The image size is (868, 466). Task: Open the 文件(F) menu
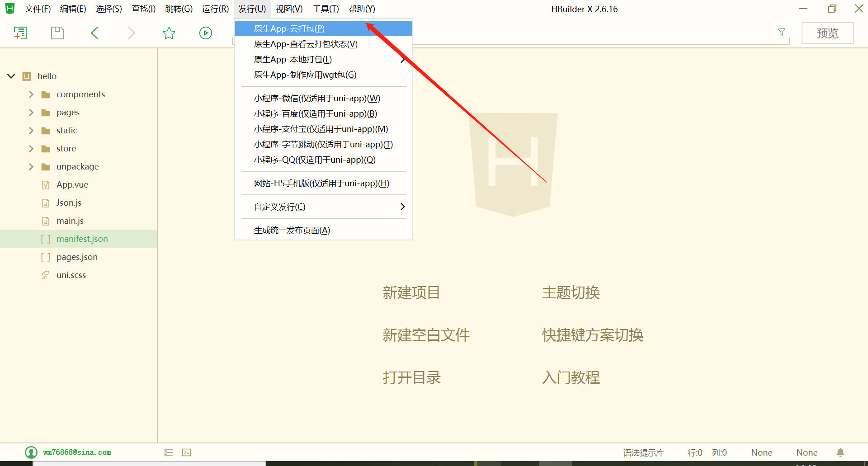[38, 9]
